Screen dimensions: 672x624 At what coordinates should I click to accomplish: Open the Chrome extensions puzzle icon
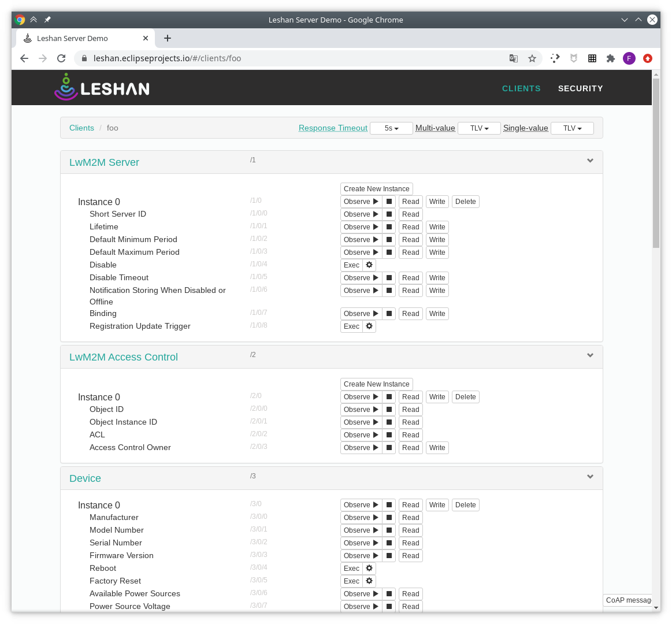tap(610, 58)
